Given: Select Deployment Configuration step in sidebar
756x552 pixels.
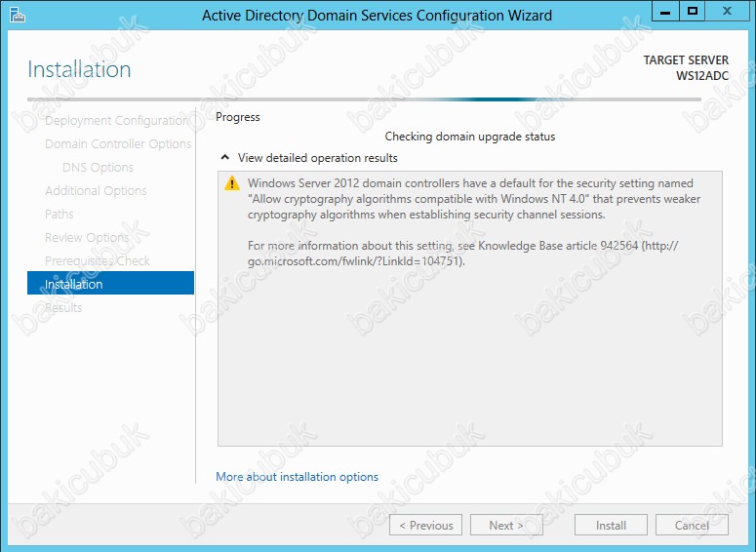Looking at the screenshot, I should (116, 121).
